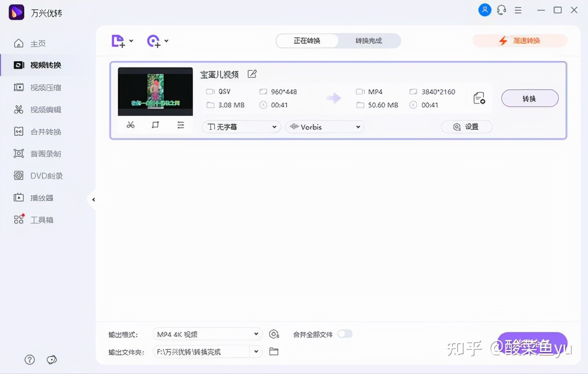Image resolution: width=588 pixels, height=374 pixels.
Task: Switch to the 转换完成 tab
Action: (369, 40)
